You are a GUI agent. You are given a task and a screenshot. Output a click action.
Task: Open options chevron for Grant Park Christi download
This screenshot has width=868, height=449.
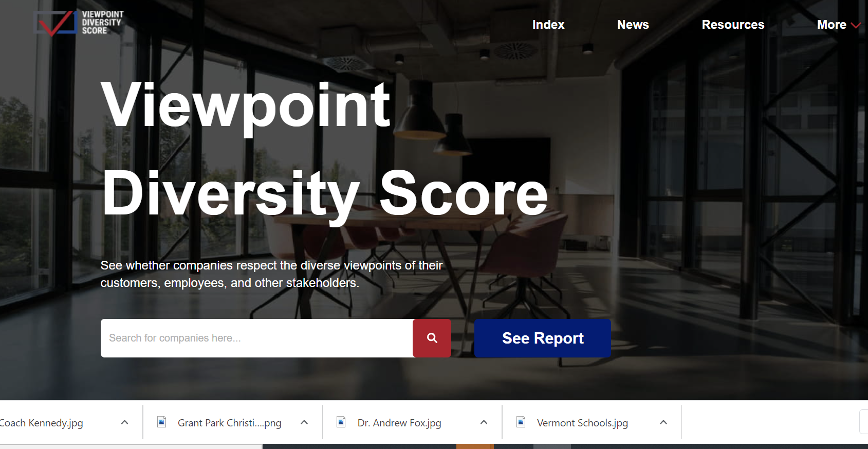(x=304, y=422)
